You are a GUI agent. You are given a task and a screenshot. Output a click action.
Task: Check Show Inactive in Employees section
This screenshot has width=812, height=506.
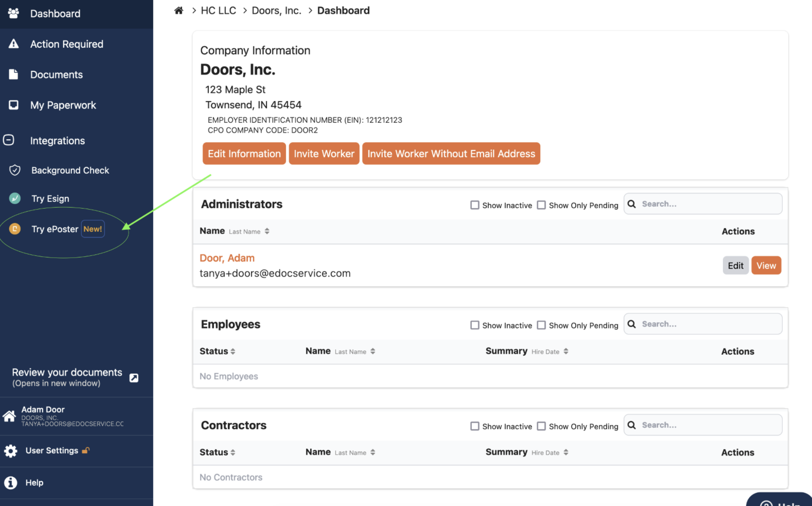[475, 325]
